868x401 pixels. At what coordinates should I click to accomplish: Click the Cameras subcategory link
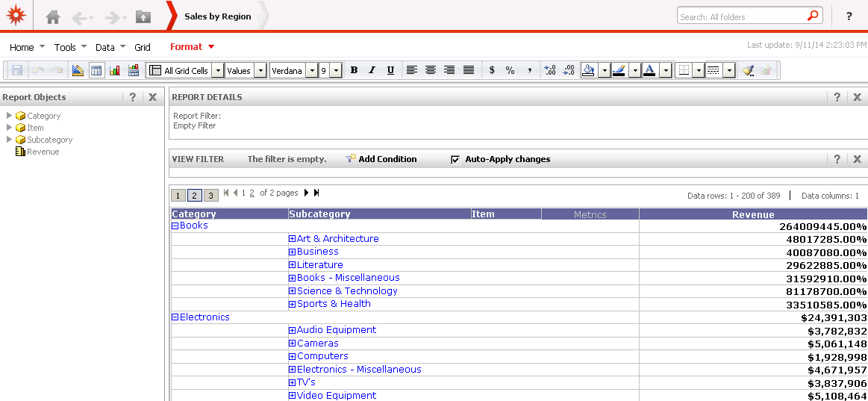[318, 343]
